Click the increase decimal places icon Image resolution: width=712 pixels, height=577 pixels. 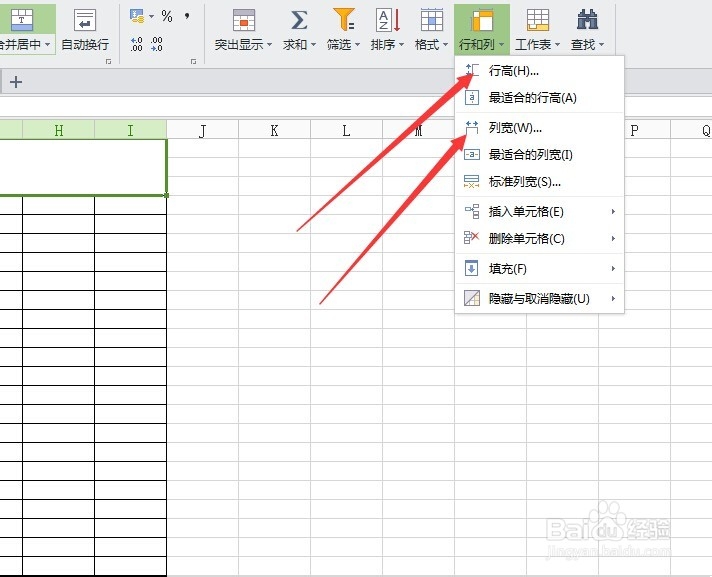point(137,44)
